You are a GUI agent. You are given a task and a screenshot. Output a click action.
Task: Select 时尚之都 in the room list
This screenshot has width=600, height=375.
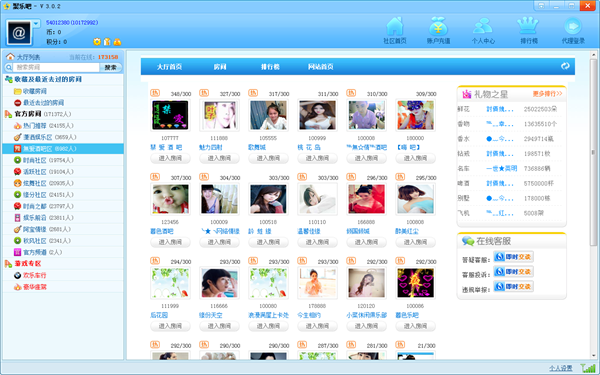tap(34, 206)
